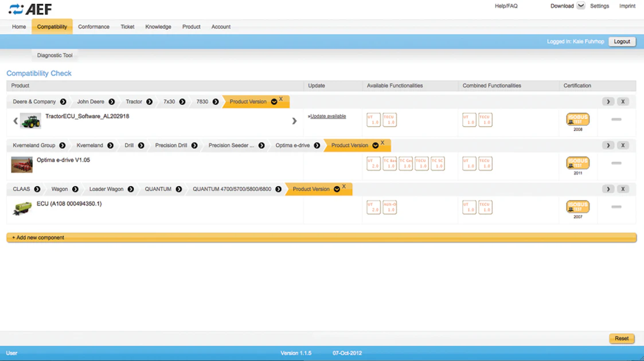Open the Help/FAQ link

pyautogui.click(x=506, y=6)
